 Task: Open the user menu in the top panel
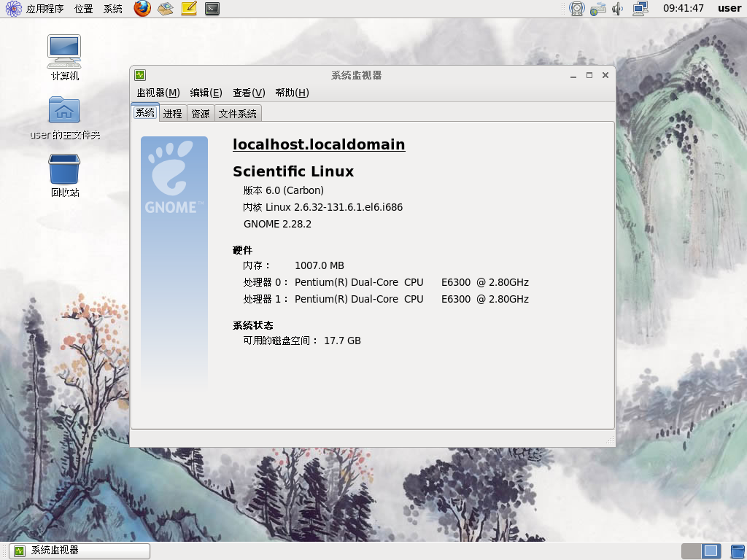pyautogui.click(x=729, y=9)
